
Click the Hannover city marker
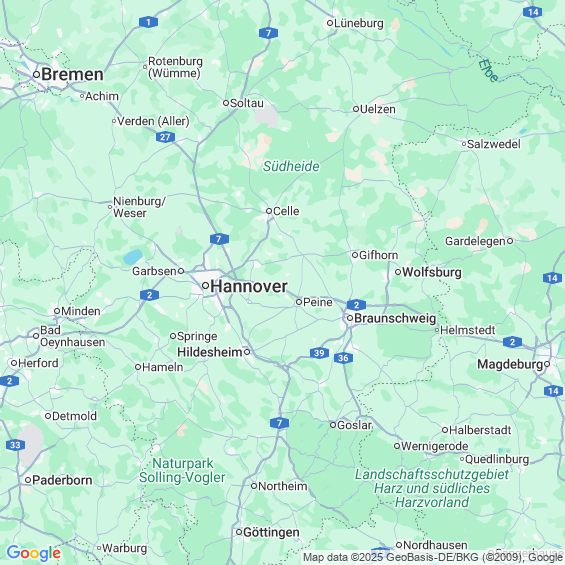coord(205,286)
